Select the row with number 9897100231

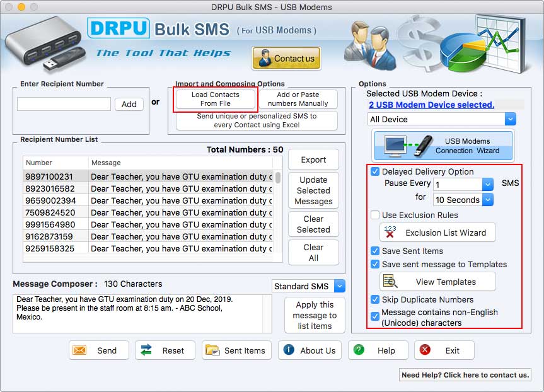pos(148,176)
